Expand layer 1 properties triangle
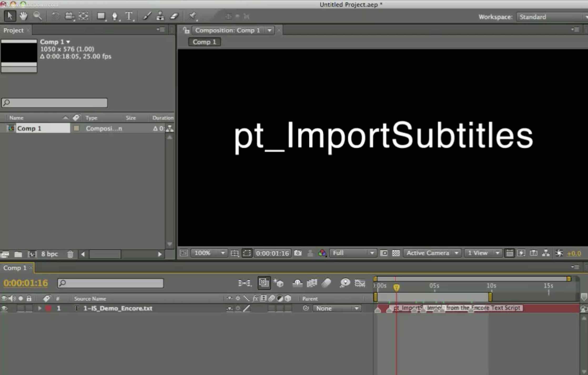Viewport: 588px width, 375px height. pyautogui.click(x=39, y=308)
